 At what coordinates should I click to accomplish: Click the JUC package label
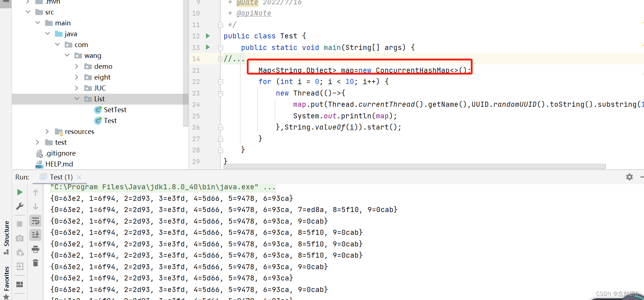pos(100,88)
